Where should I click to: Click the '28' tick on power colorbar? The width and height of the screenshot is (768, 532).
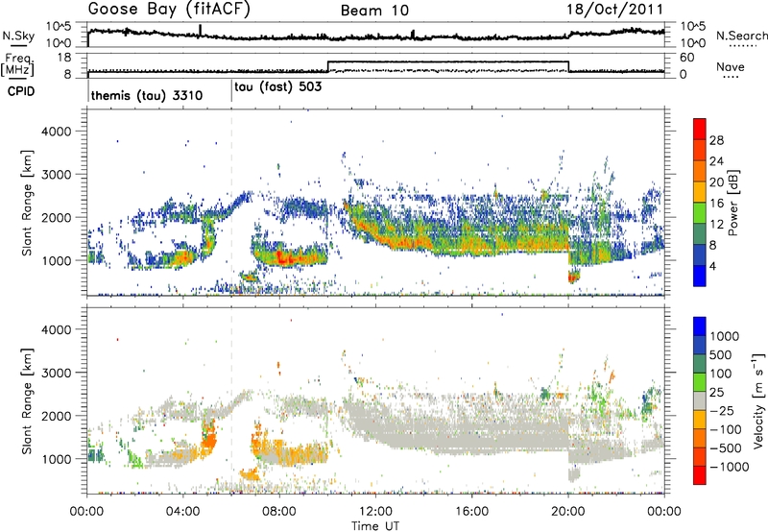click(x=716, y=140)
